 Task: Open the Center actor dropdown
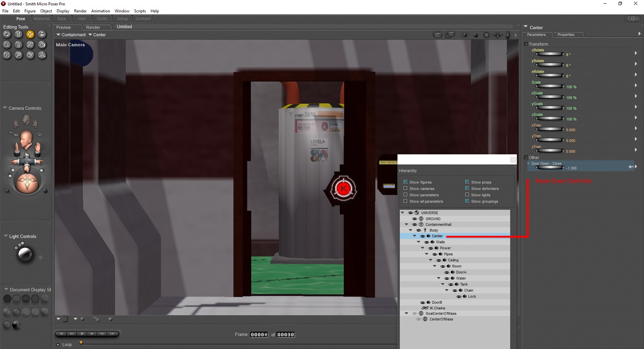click(x=97, y=35)
